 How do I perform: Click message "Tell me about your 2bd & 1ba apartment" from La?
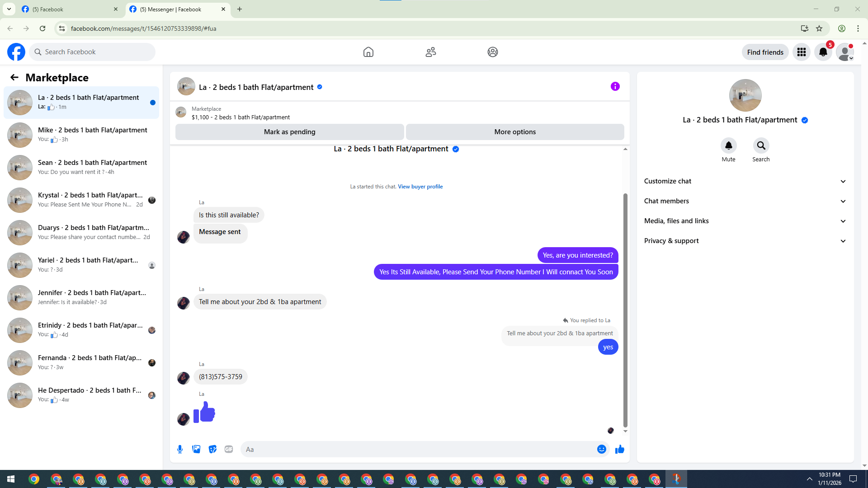(x=260, y=302)
